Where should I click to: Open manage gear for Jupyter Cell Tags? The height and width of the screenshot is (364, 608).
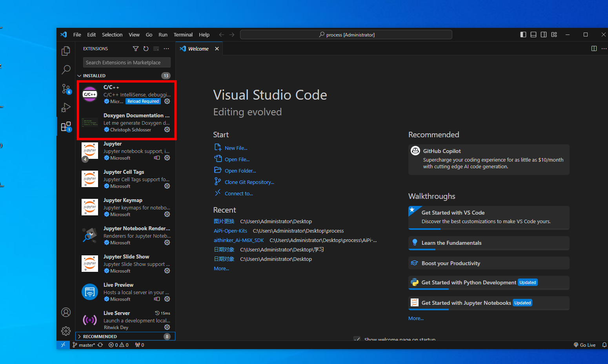click(167, 186)
